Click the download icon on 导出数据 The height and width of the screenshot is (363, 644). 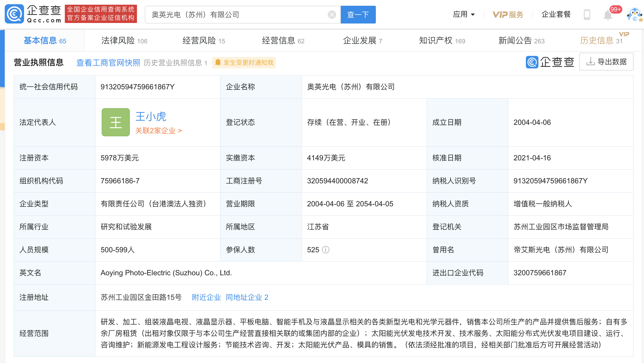click(x=590, y=62)
